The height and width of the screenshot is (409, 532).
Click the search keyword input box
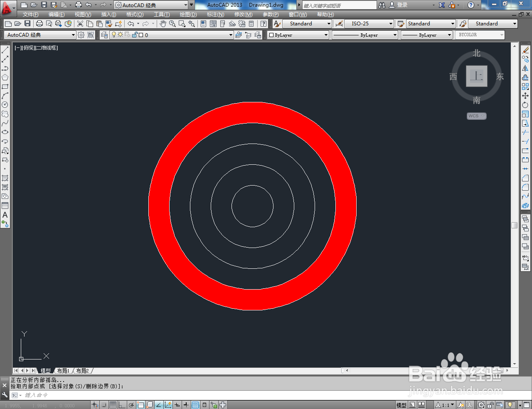coord(340,5)
